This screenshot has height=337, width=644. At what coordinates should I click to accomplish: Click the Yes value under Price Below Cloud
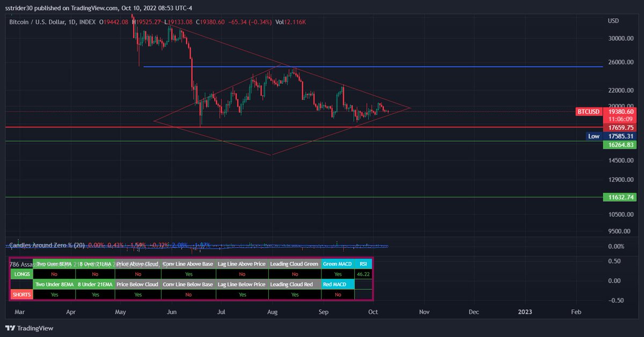pos(137,294)
